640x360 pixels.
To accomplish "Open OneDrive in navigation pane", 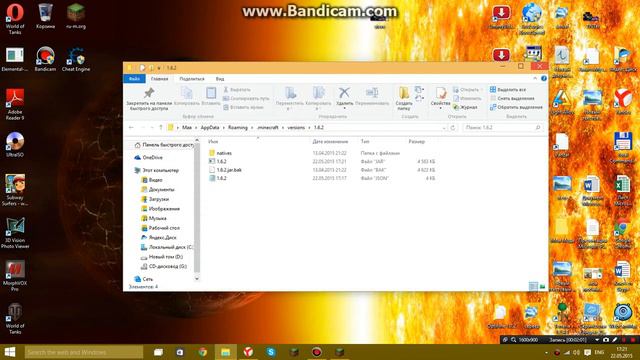I will point(152,158).
